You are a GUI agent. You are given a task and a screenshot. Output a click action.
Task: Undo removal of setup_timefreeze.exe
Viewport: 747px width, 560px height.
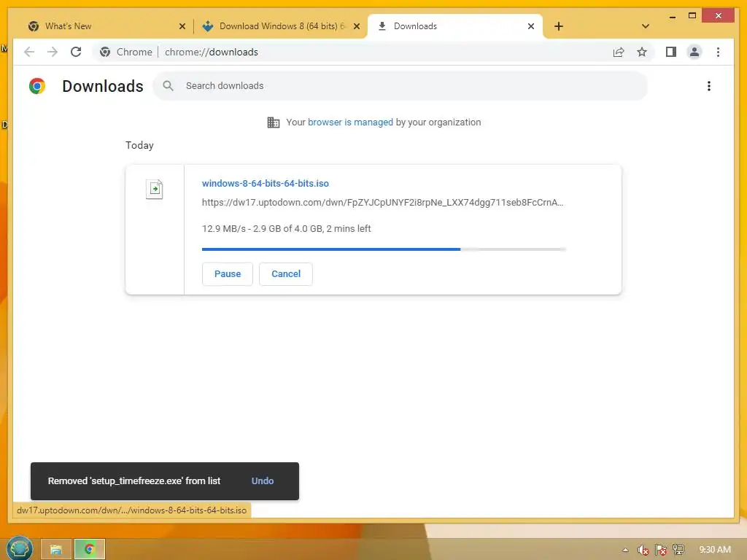pos(263,481)
